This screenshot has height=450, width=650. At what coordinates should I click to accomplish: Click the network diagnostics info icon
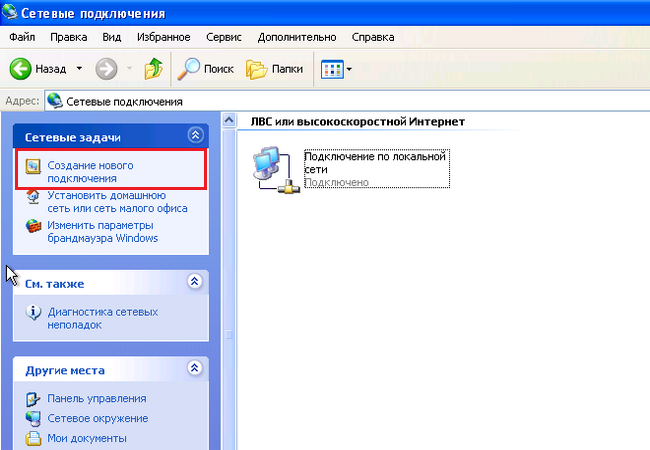click(x=32, y=313)
